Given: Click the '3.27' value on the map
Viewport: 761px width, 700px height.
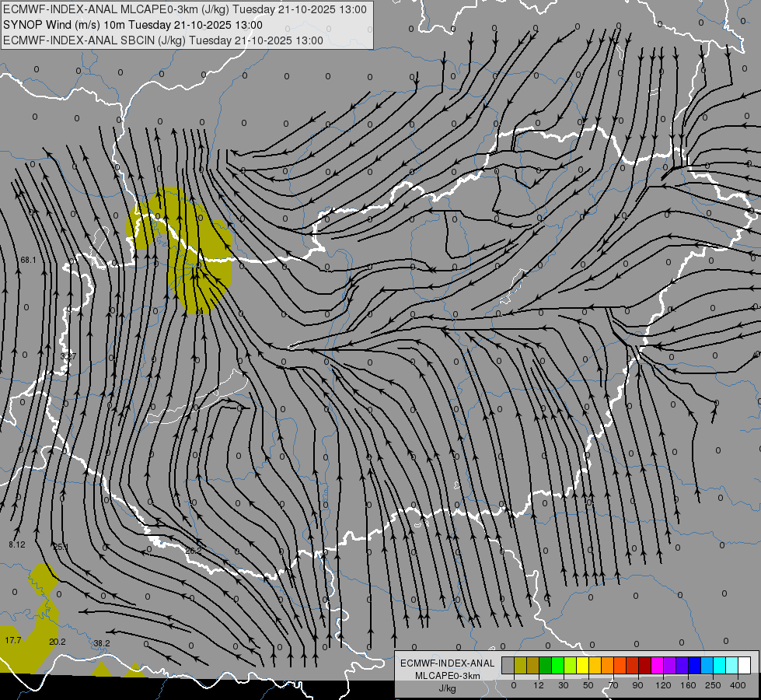Looking at the screenshot, I should pos(68,356).
